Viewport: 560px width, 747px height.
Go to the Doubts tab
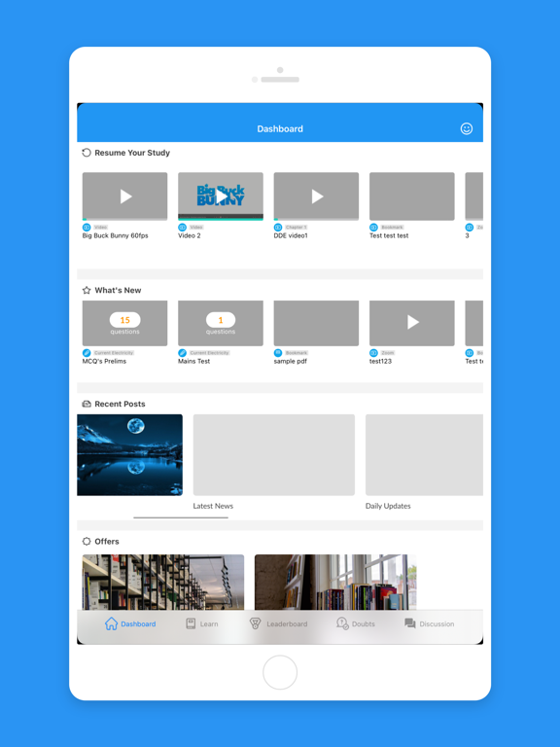tap(356, 623)
